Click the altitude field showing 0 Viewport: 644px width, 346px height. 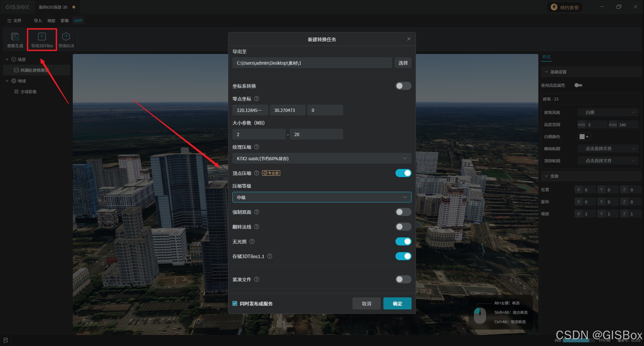(325, 110)
